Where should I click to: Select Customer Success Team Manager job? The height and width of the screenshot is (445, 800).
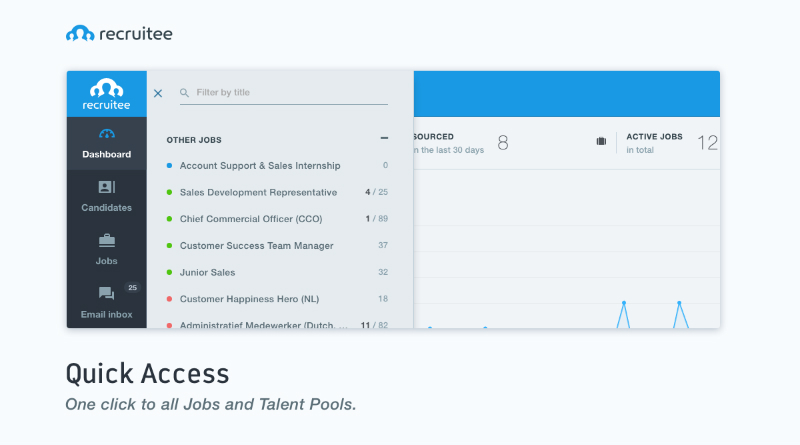click(x=256, y=245)
